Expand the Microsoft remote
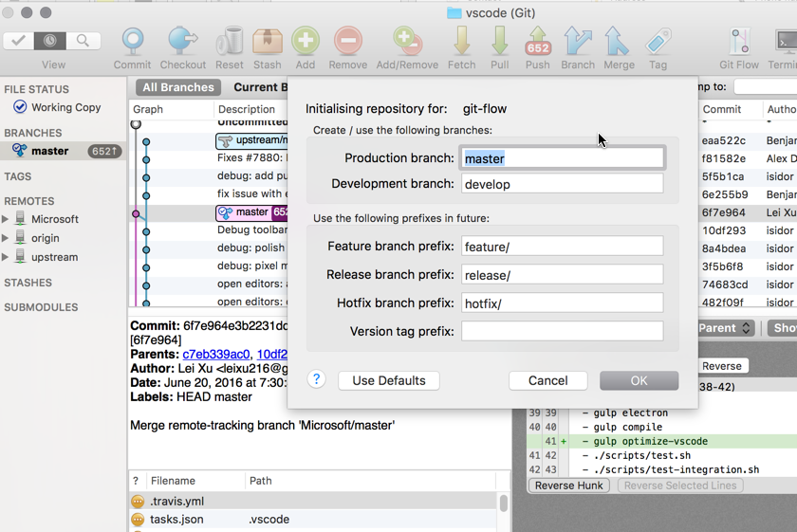Viewport: 797px width, 532px height. point(5,219)
